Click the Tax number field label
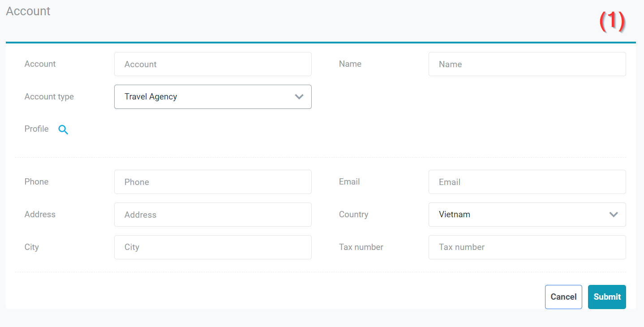 pos(361,247)
